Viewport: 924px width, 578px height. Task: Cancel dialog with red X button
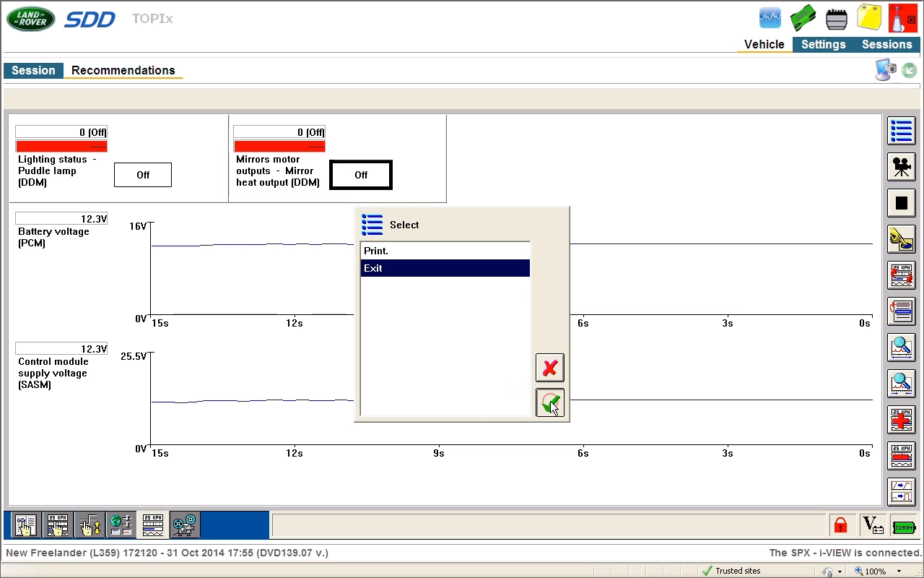point(550,368)
